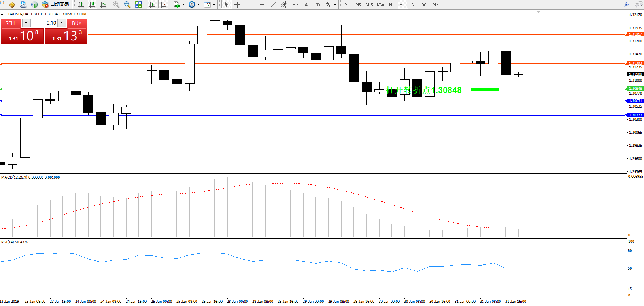This screenshot has height=306, width=644.
Task: Select the trendline drawing tool
Action: coord(273,4)
